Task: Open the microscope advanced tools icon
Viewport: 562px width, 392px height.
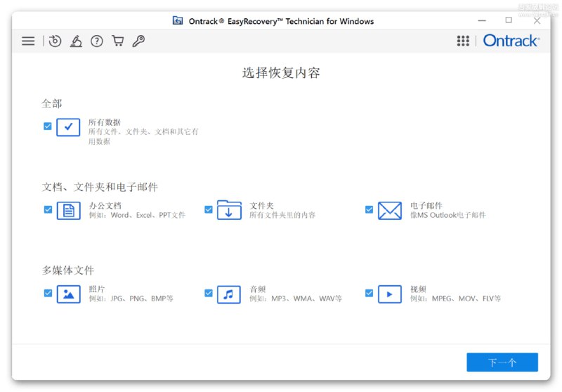Action: (x=76, y=41)
